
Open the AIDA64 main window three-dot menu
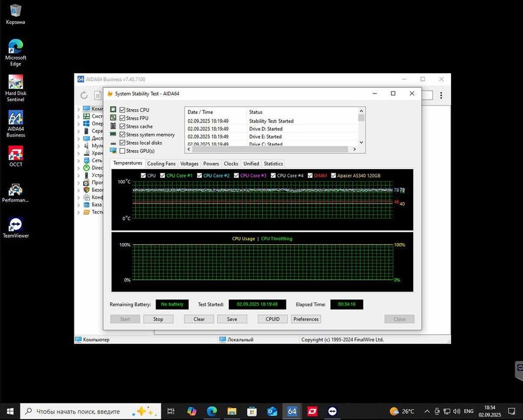click(x=441, y=95)
